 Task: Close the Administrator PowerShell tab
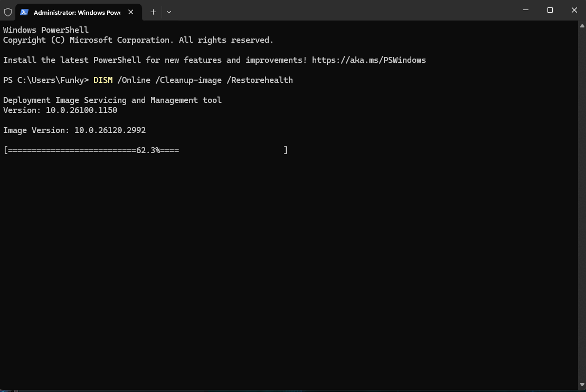(131, 12)
